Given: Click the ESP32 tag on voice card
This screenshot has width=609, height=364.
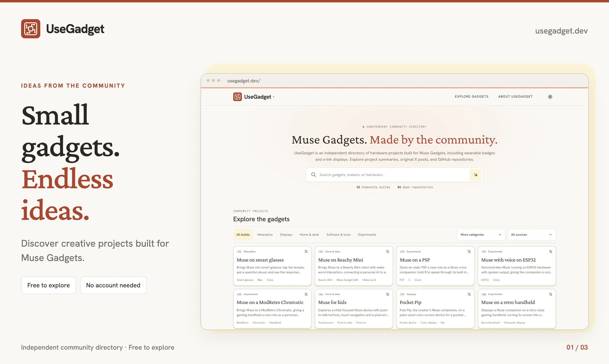Looking at the screenshot, I should [485, 280].
